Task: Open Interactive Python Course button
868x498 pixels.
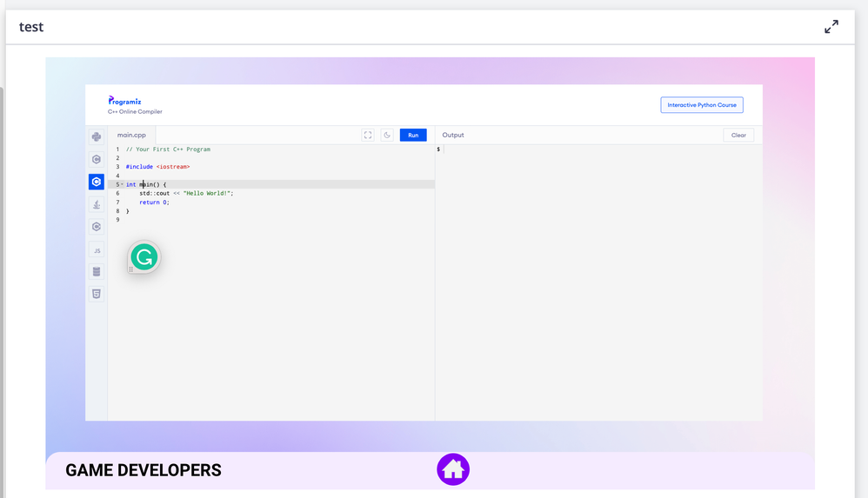Action: point(701,104)
